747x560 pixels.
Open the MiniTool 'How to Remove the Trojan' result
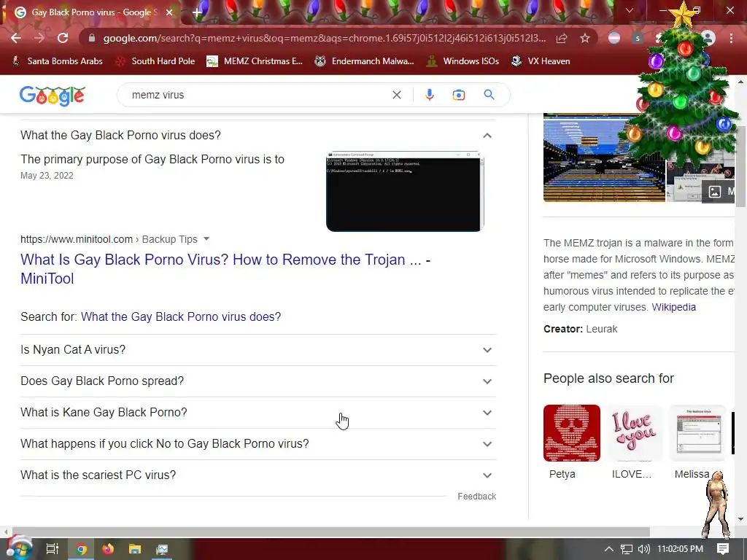[x=225, y=269]
